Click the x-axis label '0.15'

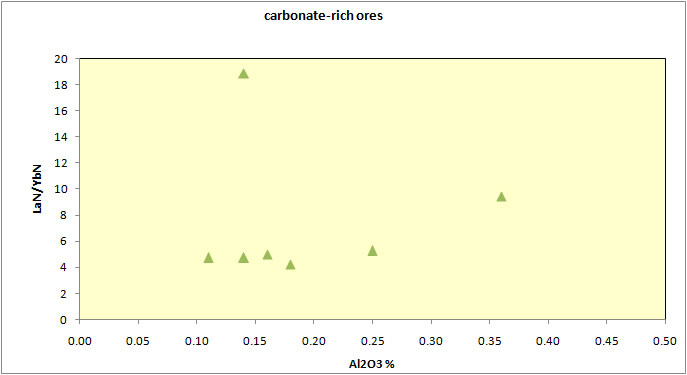click(255, 341)
